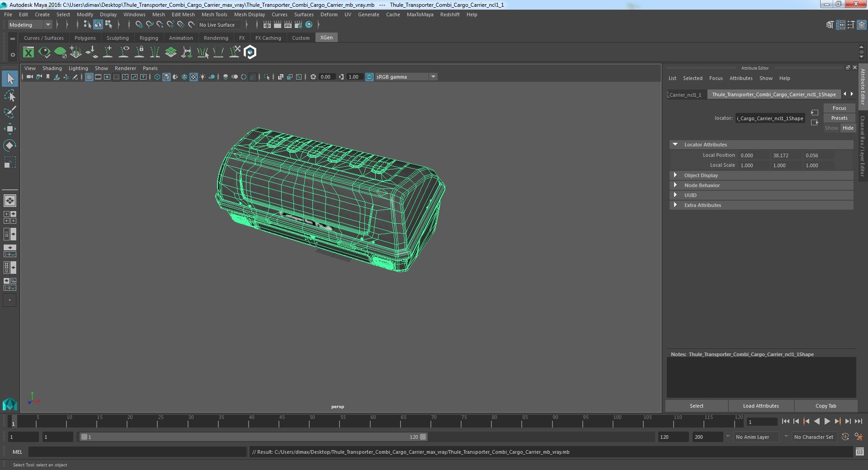Click the snap to grid magnet icon
The width and height of the screenshot is (868, 470).
click(139, 25)
